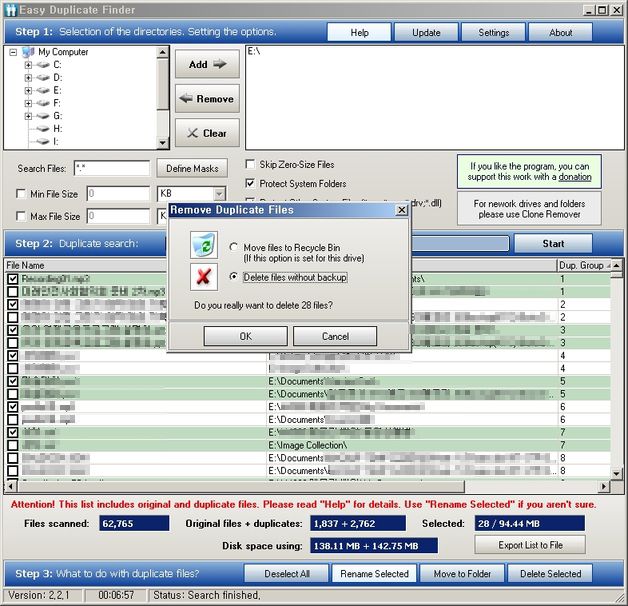628x606 pixels.
Task: Close the Remove Duplicate Files dialog
Action: 401,210
